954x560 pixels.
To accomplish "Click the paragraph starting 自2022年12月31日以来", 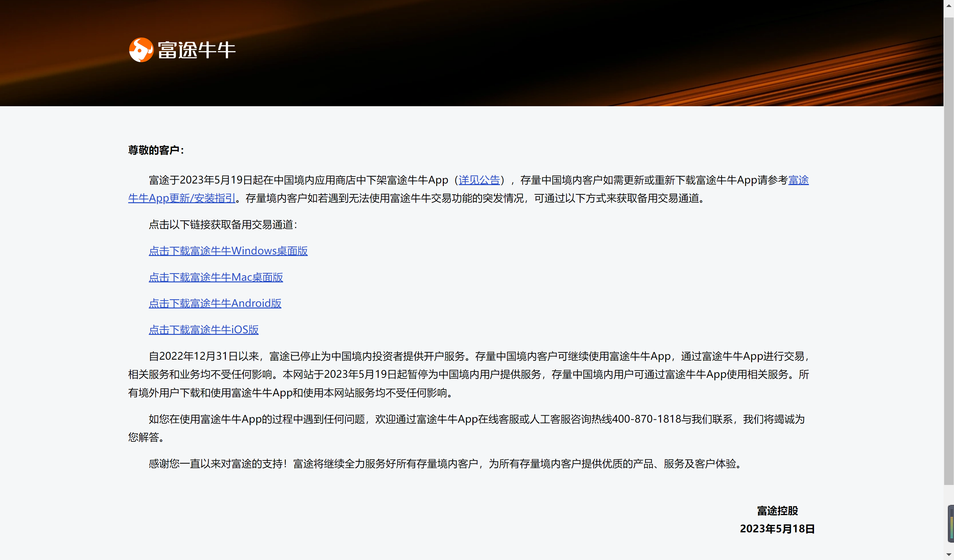I will coord(469,374).
